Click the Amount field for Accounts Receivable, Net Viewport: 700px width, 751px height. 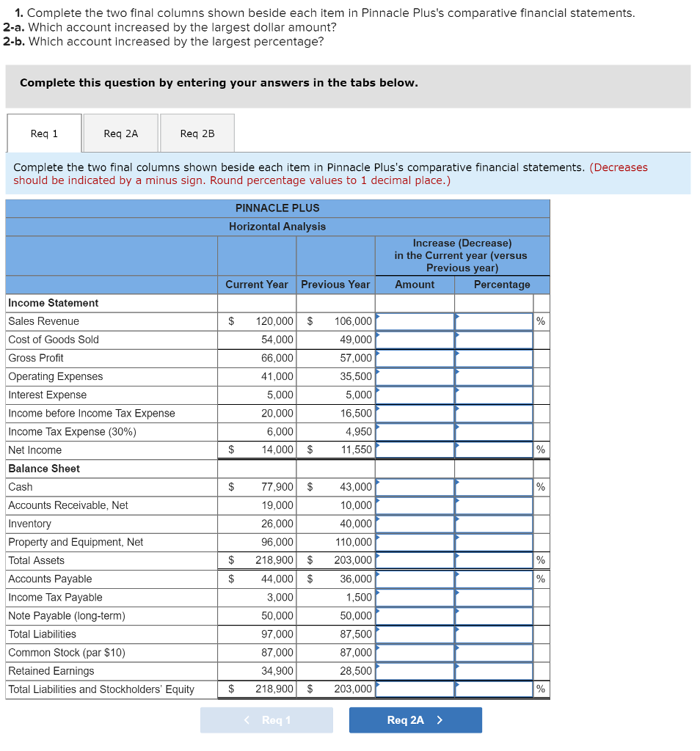click(x=415, y=505)
